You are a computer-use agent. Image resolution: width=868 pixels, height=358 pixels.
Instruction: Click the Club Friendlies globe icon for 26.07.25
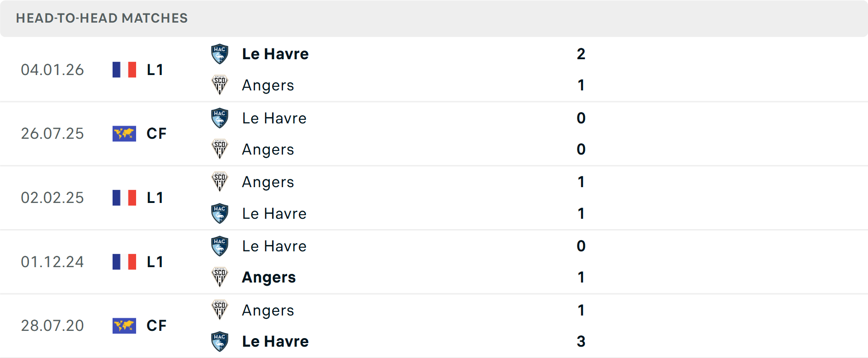(124, 133)
